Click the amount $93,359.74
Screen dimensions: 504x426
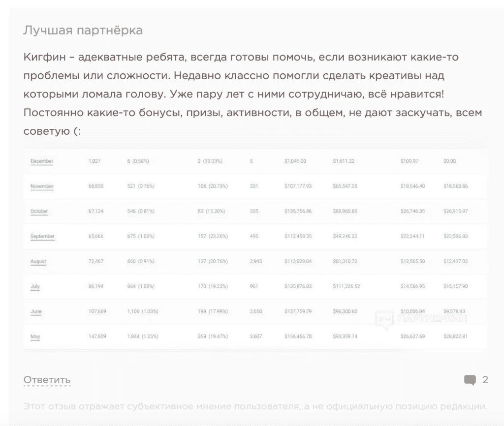pyautogui.click(x=345, y=336)
